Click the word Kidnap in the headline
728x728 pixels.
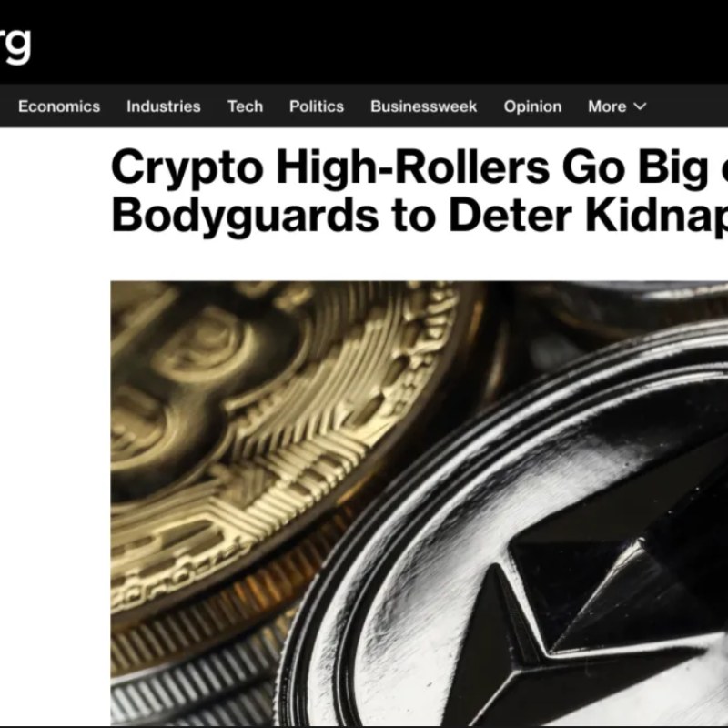coord(656,216)
